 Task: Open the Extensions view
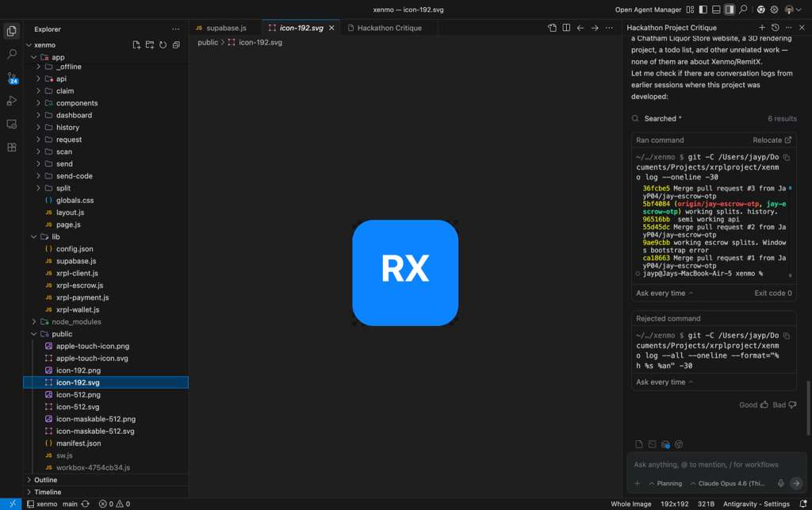coord(11,148)
